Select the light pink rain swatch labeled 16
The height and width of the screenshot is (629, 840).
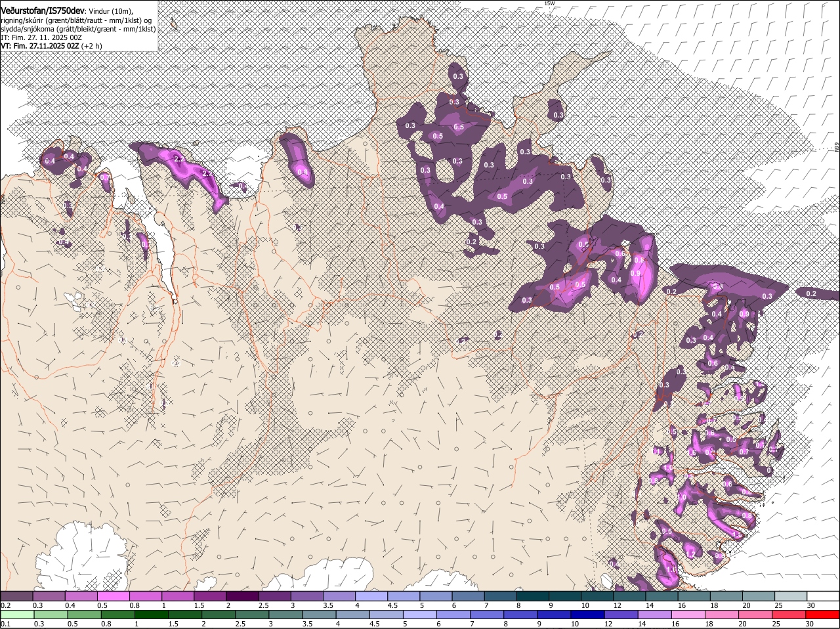coord(687,615)
